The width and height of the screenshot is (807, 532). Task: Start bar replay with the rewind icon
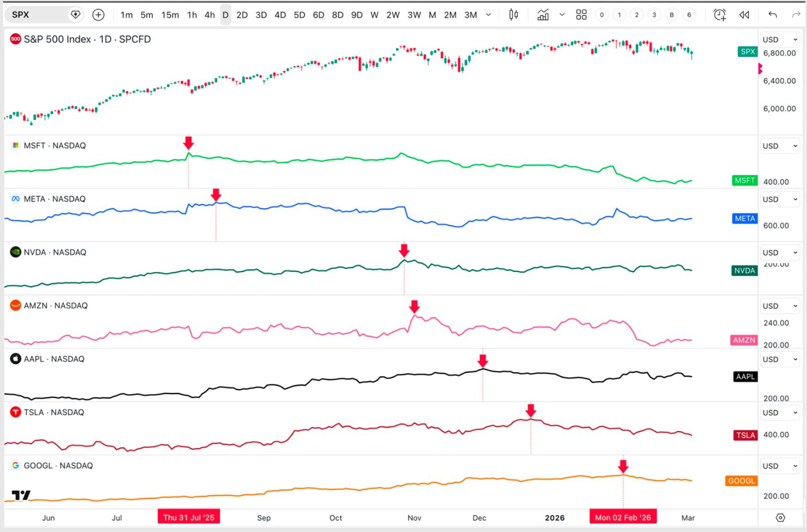(x=744, y=15)
